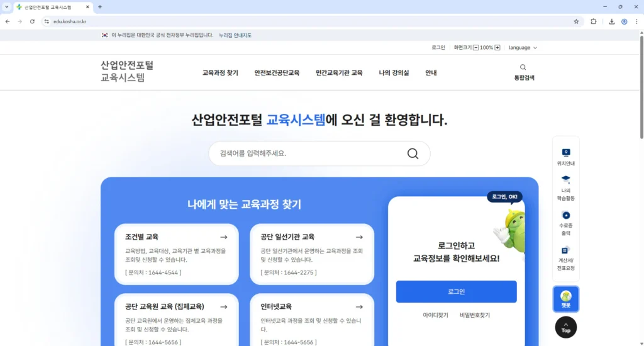Open 수료증 출력 sidebar icon
Viewport: 644px width, 346px height.
(565, 223)
